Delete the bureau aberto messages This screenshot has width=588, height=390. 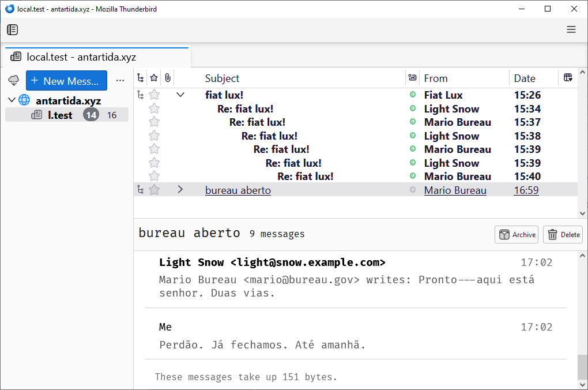tap(563, 234)
